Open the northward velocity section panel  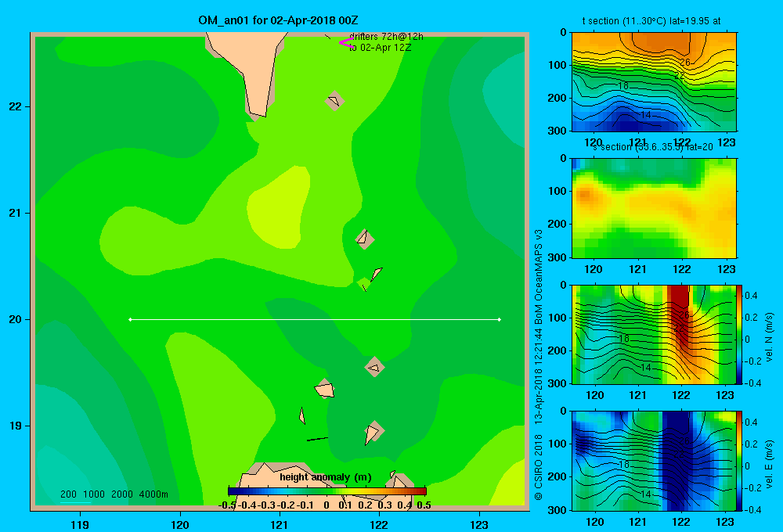tap(654, 334)
